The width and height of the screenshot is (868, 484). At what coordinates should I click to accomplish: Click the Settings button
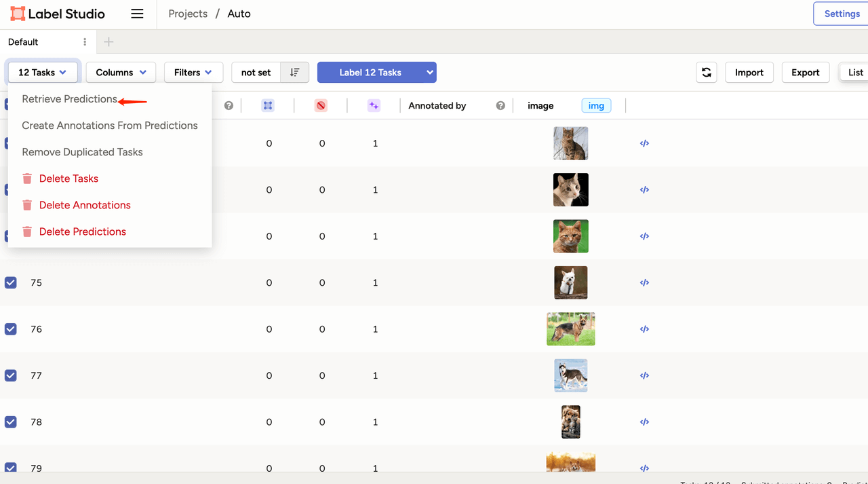click(x=841, y=14)
